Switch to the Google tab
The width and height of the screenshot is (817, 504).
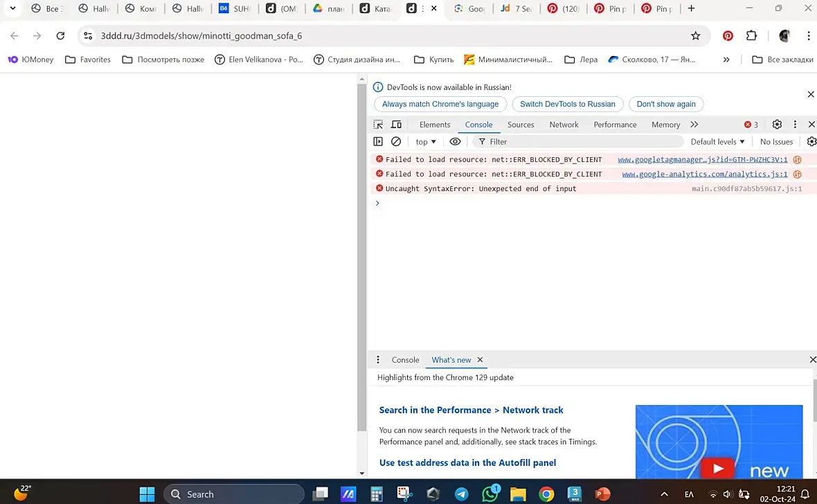[469, 8]
